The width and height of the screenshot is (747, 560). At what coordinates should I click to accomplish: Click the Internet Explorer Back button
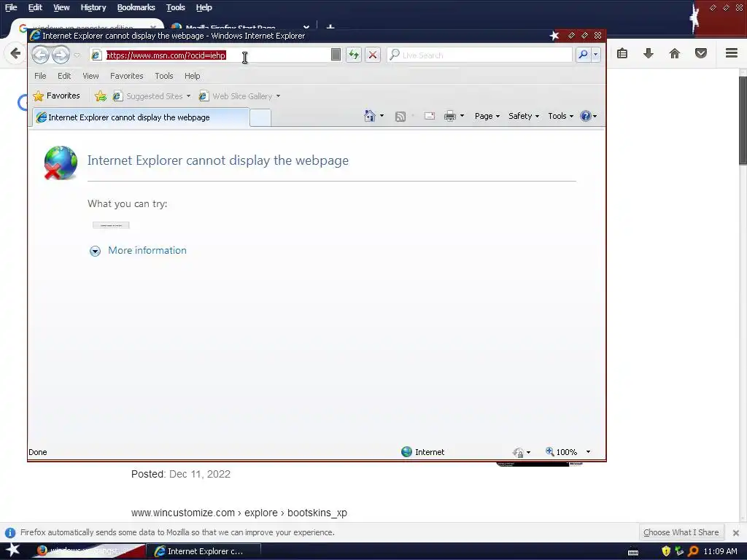[41, 55]
